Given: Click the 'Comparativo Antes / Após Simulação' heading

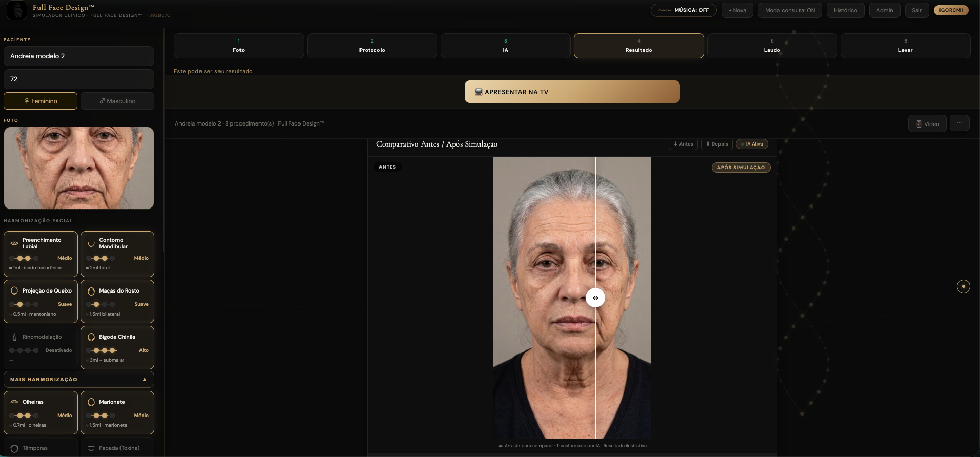Looking at the screenshot, I should [x=437, y=144].
